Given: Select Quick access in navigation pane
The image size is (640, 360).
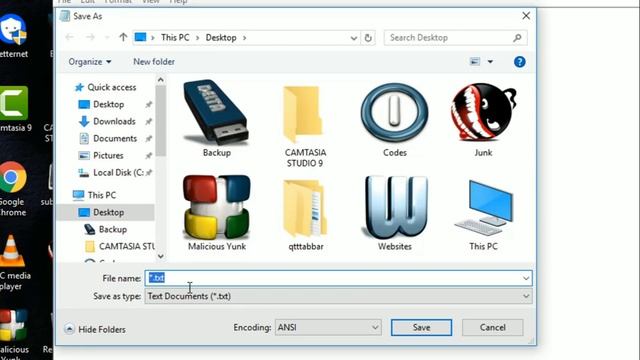Looking at the screenshot, I should click(x=106, y=87).
